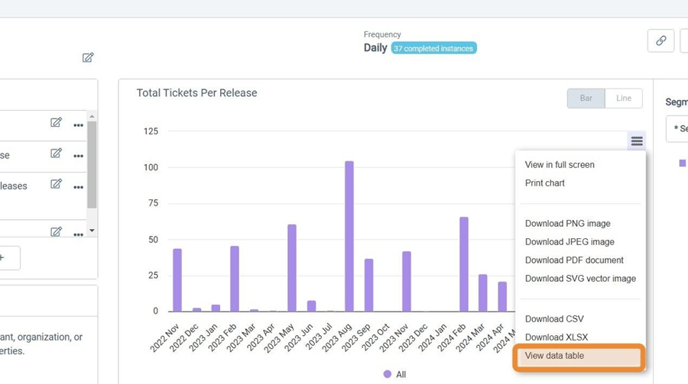Click the 2023 May bar in the chart
The image size is (688, 384).
(292, 268)
